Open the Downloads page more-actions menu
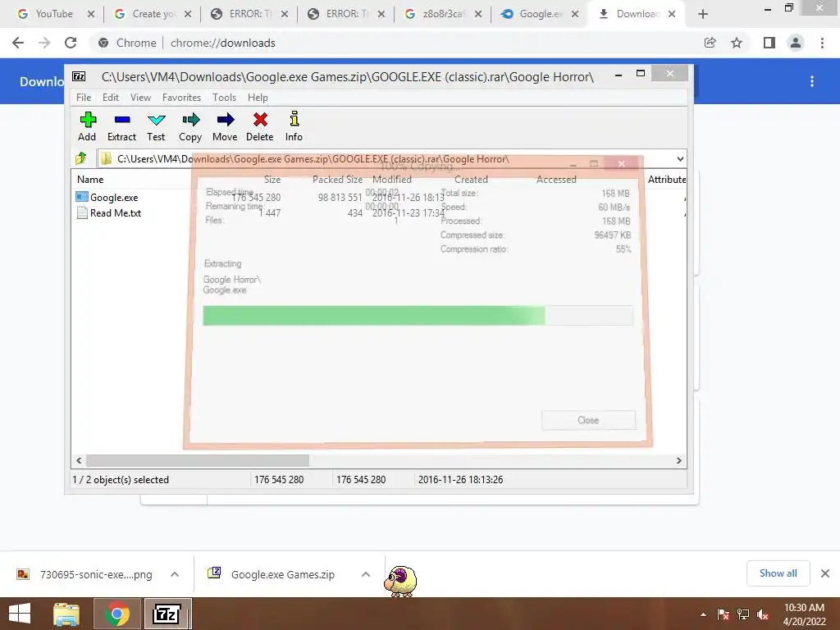Image resolution: width=840 pixels, height=630 pixels. (812, 81)
